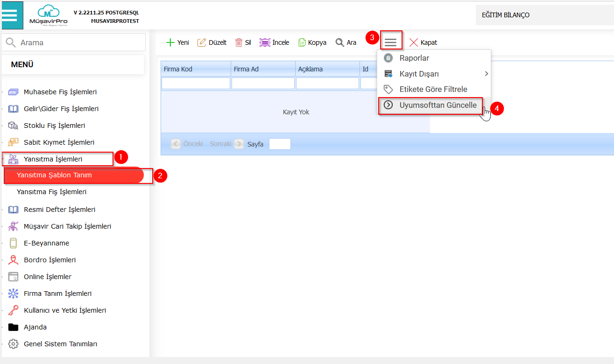Click the EĞİTİM BİLANÇO company label

coord(506,15)
